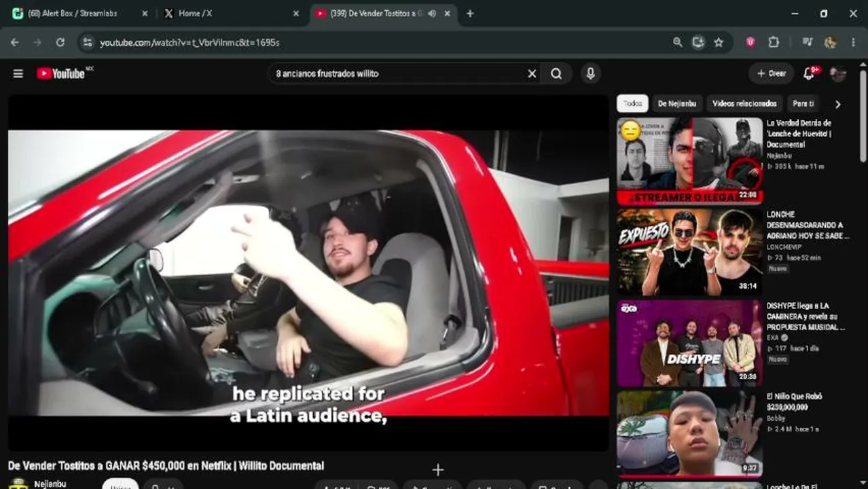This screenshot has width=868, height=489.
Task: Open the media controls icon in toolbar
Action: pyautogui.click(x=808, y=42)
